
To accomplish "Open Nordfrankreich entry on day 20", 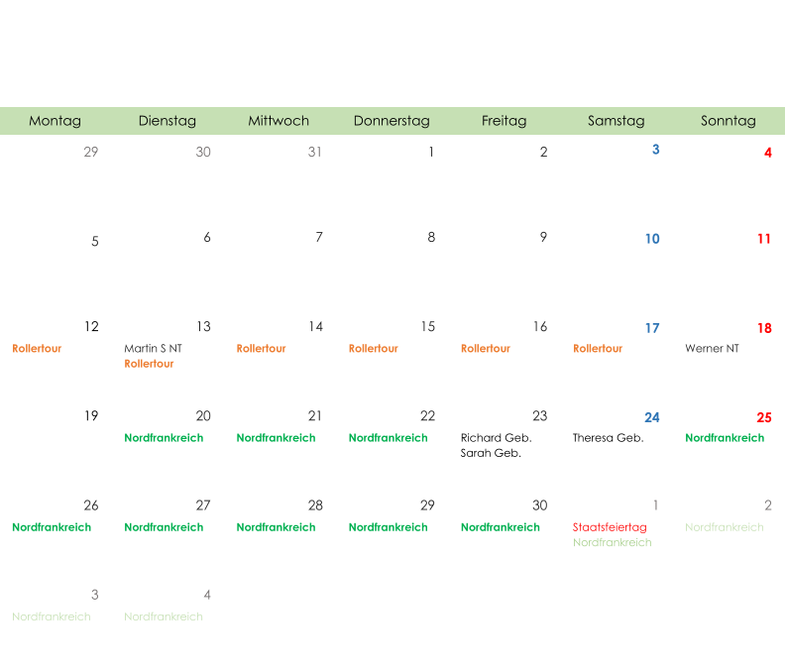I will (x=164, y=438).
